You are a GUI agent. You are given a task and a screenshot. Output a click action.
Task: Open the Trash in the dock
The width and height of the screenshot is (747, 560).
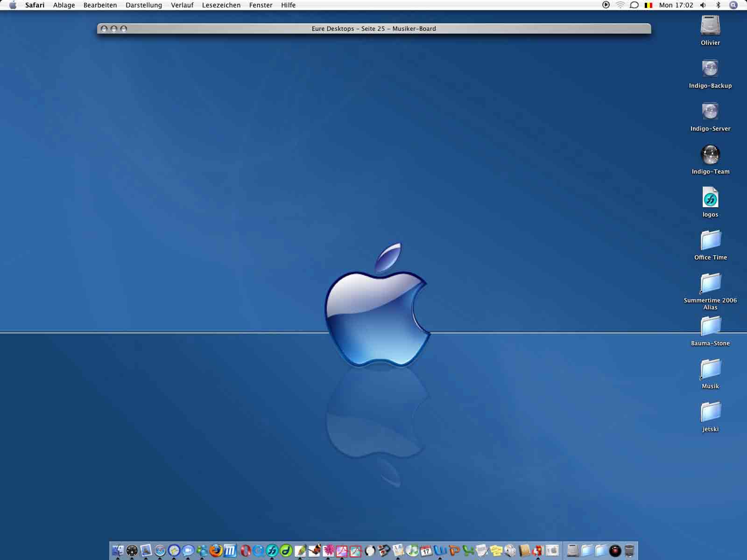click(x=629, y=551)
